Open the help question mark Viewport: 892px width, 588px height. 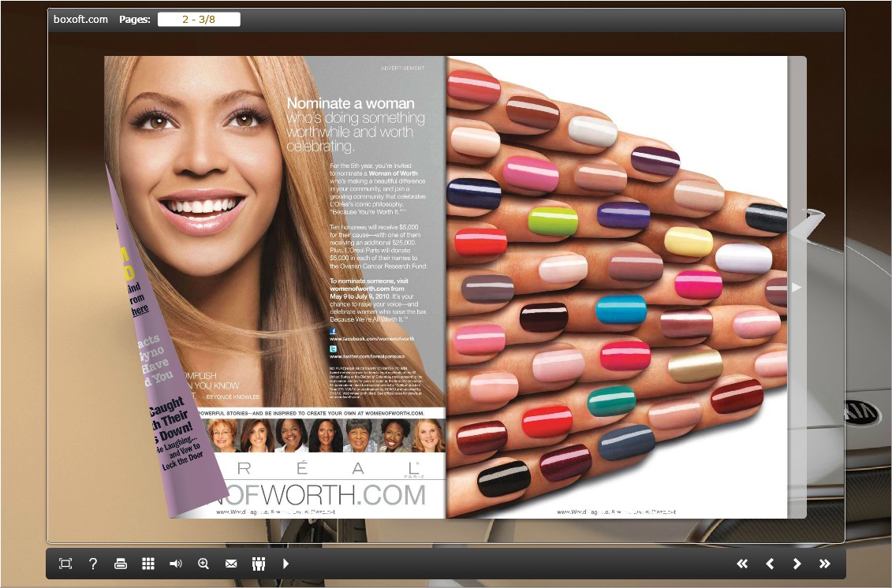[x=93, y=564]
